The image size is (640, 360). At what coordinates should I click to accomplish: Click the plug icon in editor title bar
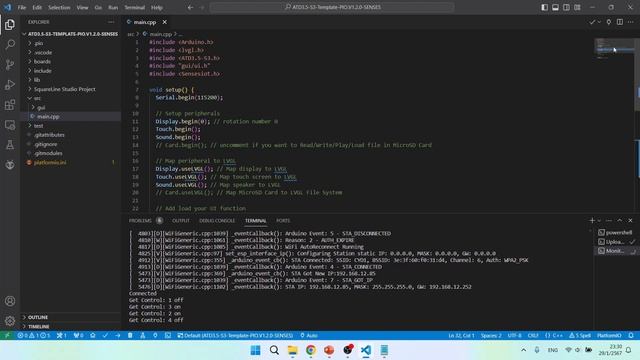pyautogui.click(x=609, y=22)
